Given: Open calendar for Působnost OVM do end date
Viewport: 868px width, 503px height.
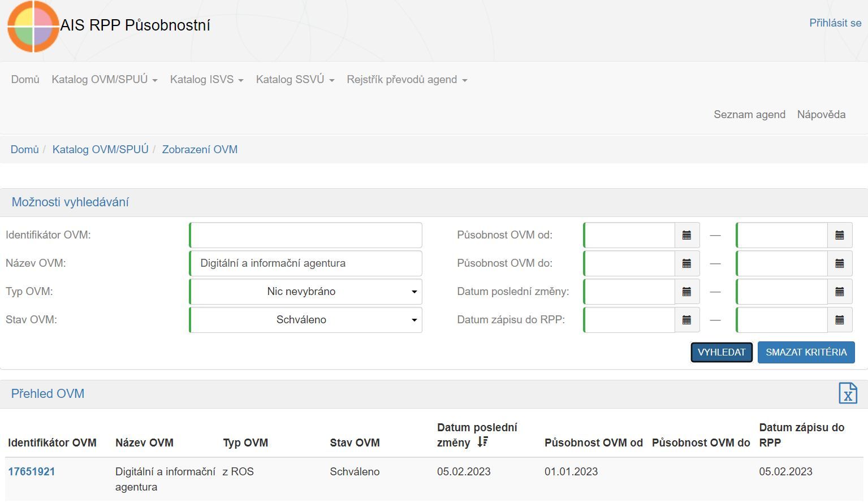Looking at the screenshot, I should click(x=840, y=263).
